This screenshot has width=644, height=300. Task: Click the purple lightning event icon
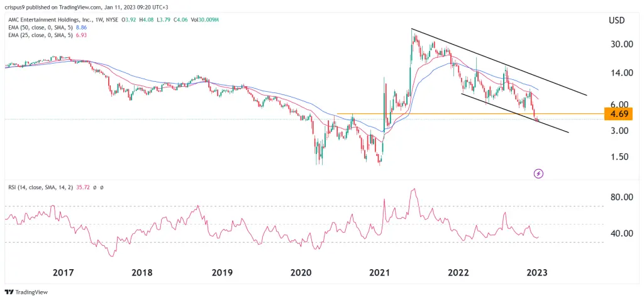(538, 174)
